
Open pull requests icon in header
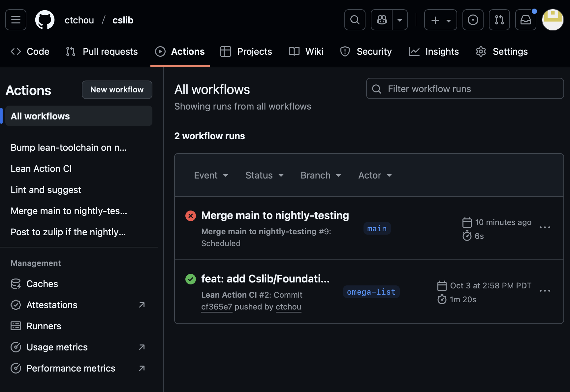click(x=499, y=20)
